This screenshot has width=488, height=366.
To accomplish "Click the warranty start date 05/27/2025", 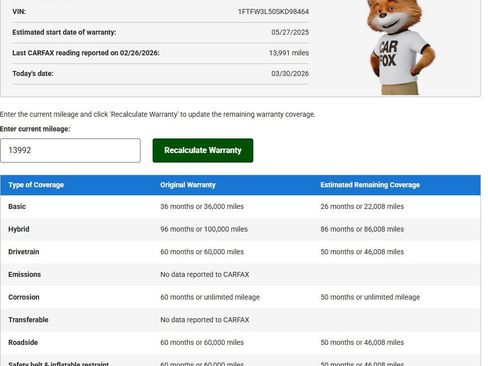I will (x=290, y=32).
